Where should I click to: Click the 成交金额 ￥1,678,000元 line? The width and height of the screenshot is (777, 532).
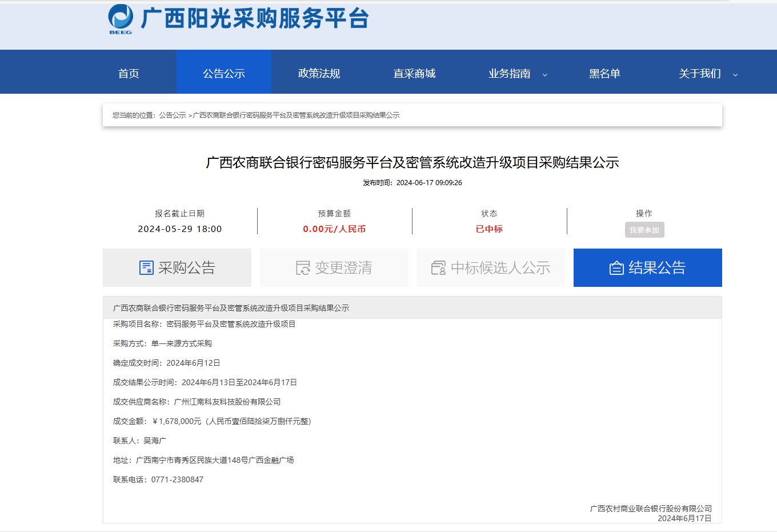212,421
